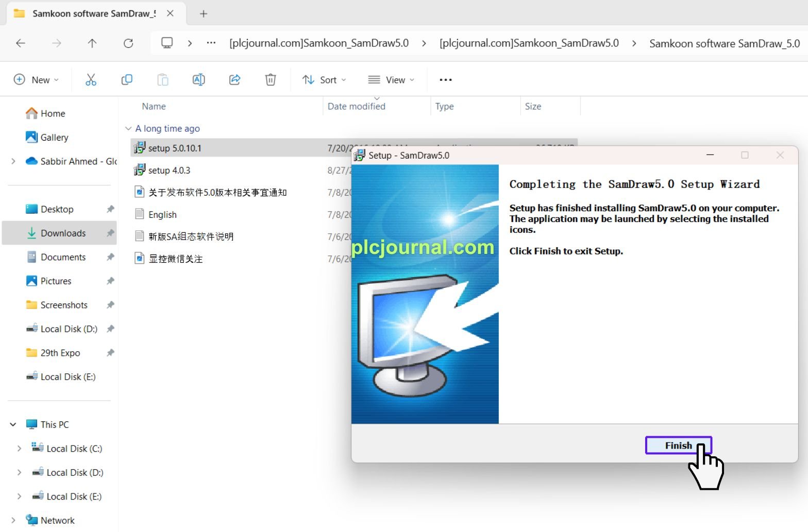
Task: Click the pin icon beside Documents
Action: coord(110,257)
